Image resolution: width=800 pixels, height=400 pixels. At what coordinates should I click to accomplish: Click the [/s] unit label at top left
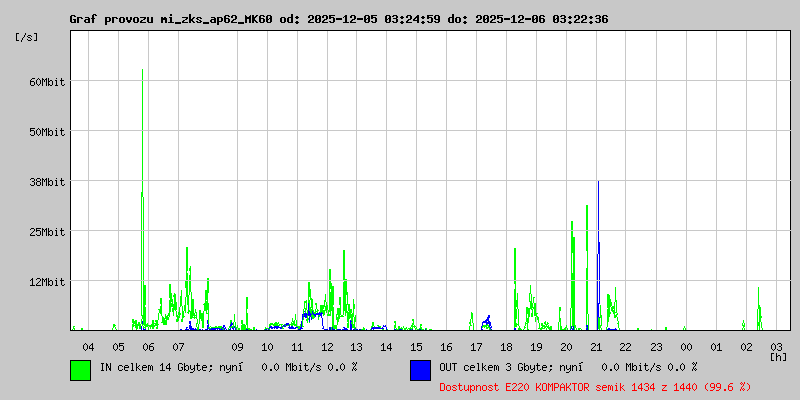[x=28, y=36]
